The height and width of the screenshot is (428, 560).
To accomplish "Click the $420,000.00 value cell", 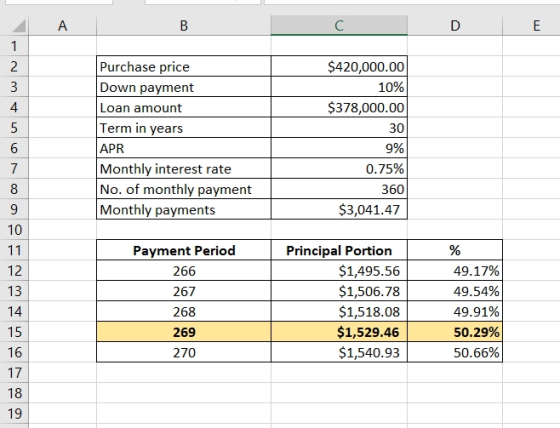I will point(339,66).
